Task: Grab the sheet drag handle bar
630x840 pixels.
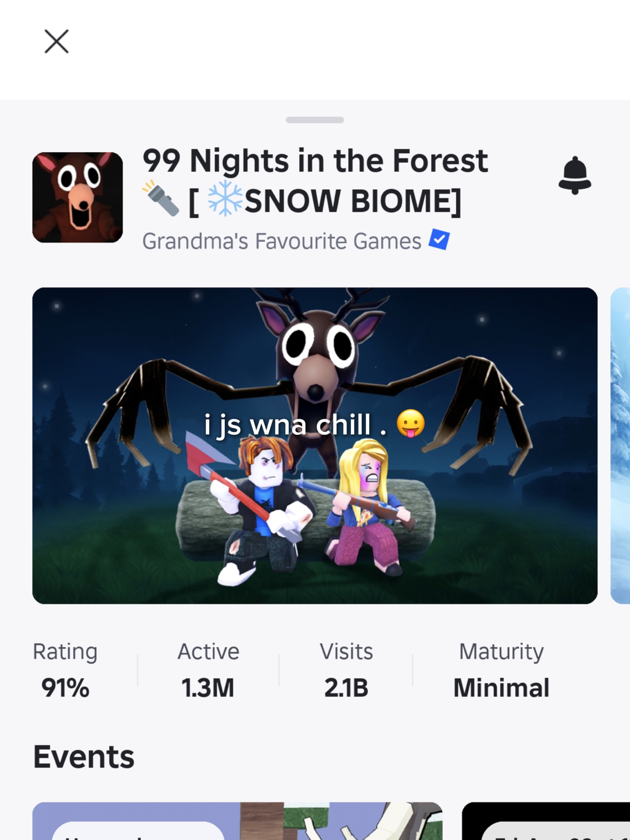Action: (x=315, y=120)
